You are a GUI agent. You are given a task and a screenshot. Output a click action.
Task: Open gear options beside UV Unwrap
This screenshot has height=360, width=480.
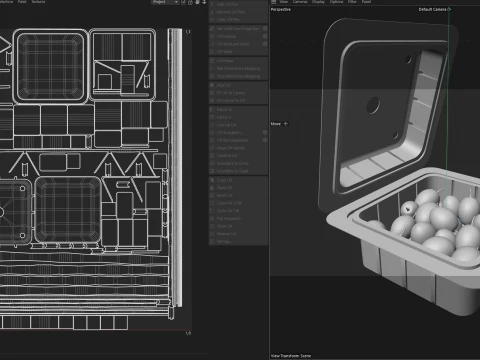tap(265, 36)
